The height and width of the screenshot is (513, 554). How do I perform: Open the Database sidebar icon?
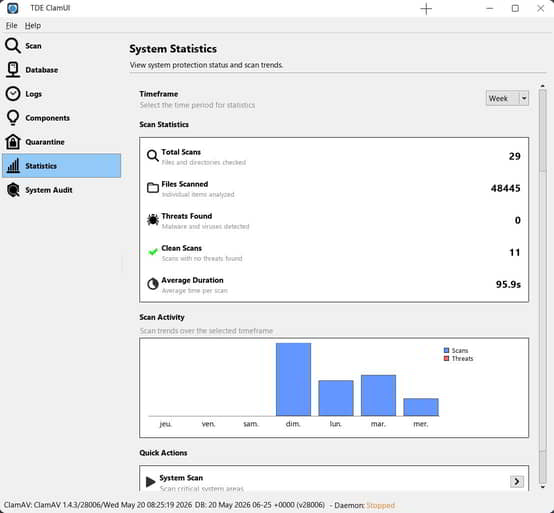tap(13, 70)
